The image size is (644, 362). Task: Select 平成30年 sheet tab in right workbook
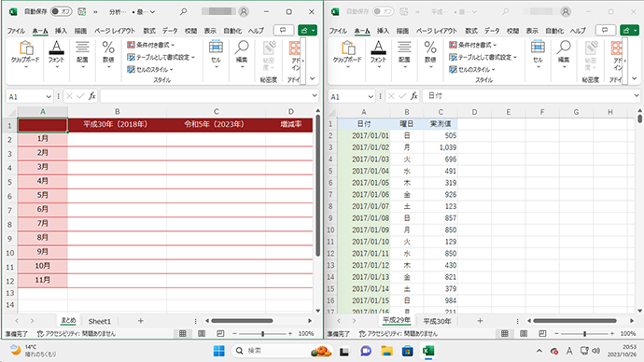tap(437, 321)
